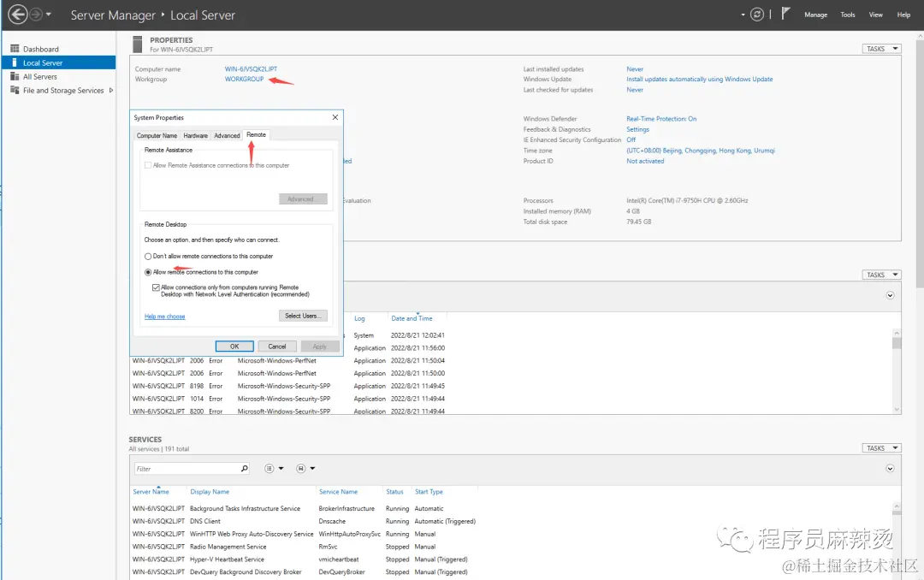The height and width of the screenshot is (580, 924).
Task: Select Allow remote connections radio button
Action: [x=148, y=272]
